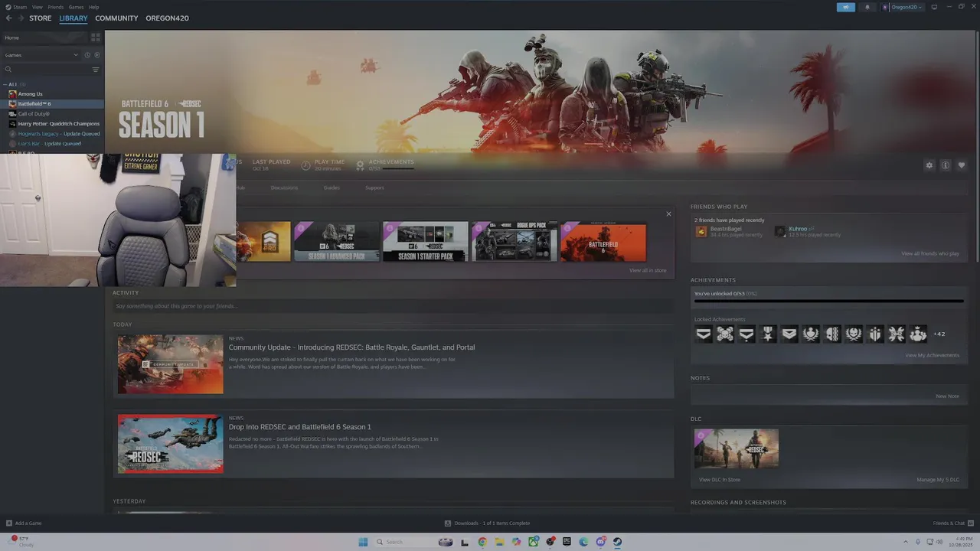Viewport: 980px width, 551px height.
Task: Open the Games menu
Action: pos(76,7)
